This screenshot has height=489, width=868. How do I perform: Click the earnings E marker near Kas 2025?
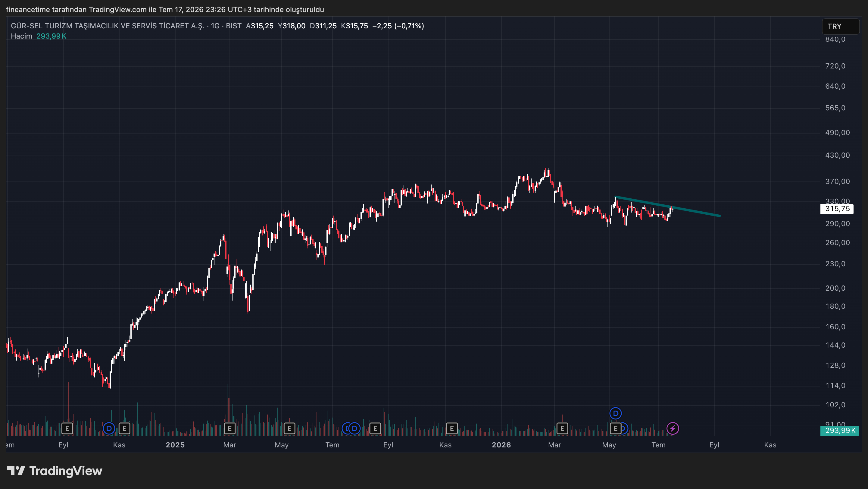[451, 429]
